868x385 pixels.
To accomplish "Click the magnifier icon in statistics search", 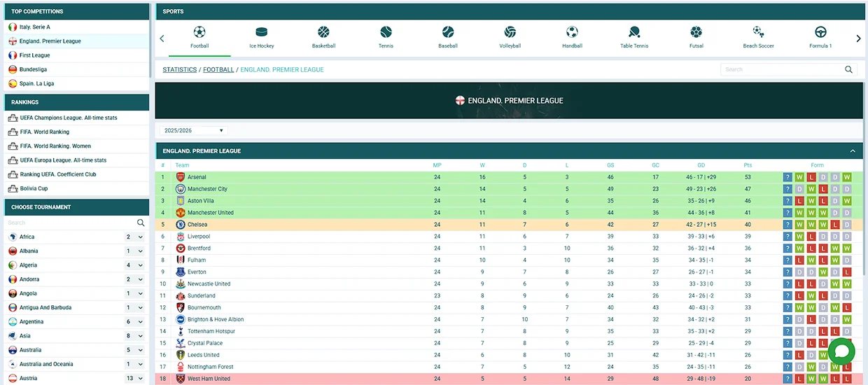I will click(x=849, y=69).
